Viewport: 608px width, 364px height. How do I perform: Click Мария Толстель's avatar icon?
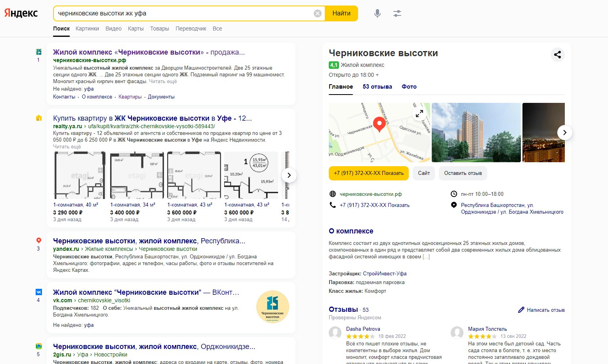(457, 332)
